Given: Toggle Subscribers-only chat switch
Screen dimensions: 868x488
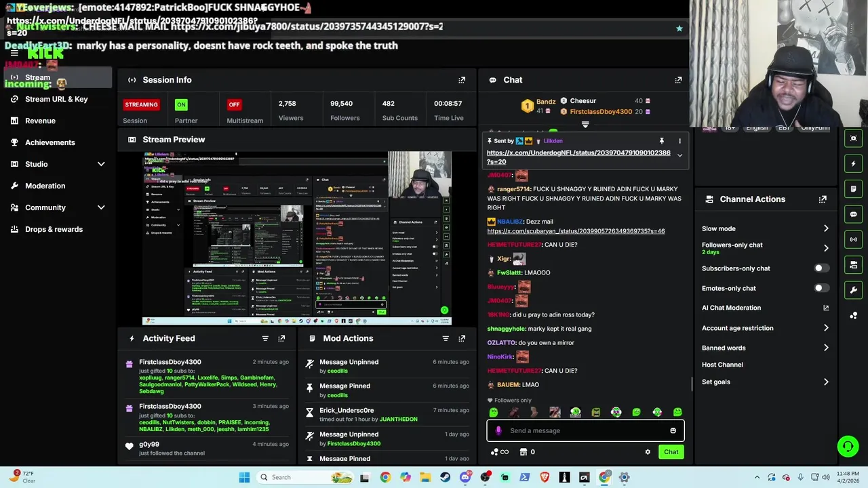Looking at the screenshot, I should 821,268.
